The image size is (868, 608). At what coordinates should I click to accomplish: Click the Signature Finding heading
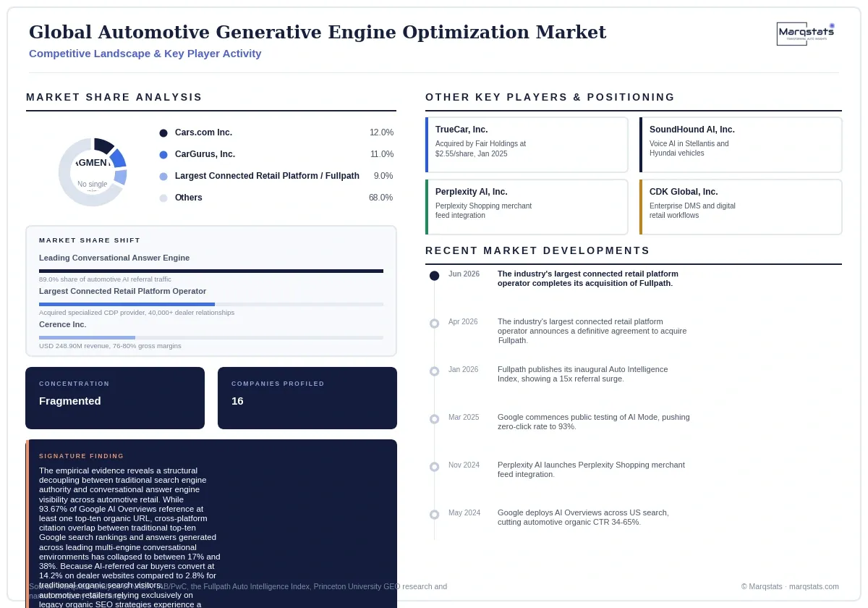click(x=82, y=456)
